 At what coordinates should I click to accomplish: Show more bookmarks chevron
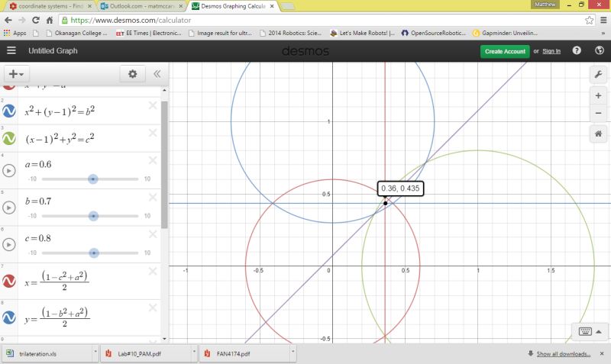pyautogui.click(x=603, y=33)
